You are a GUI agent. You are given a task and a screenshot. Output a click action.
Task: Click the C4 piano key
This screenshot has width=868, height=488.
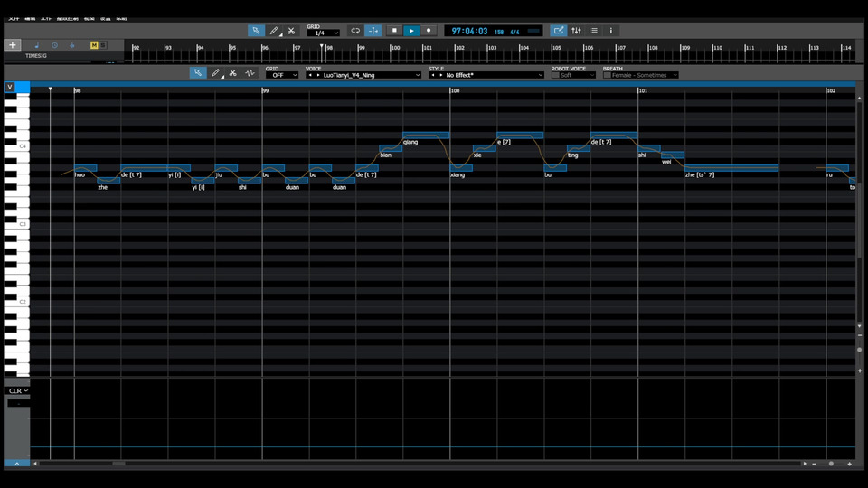tap(17, 146)
